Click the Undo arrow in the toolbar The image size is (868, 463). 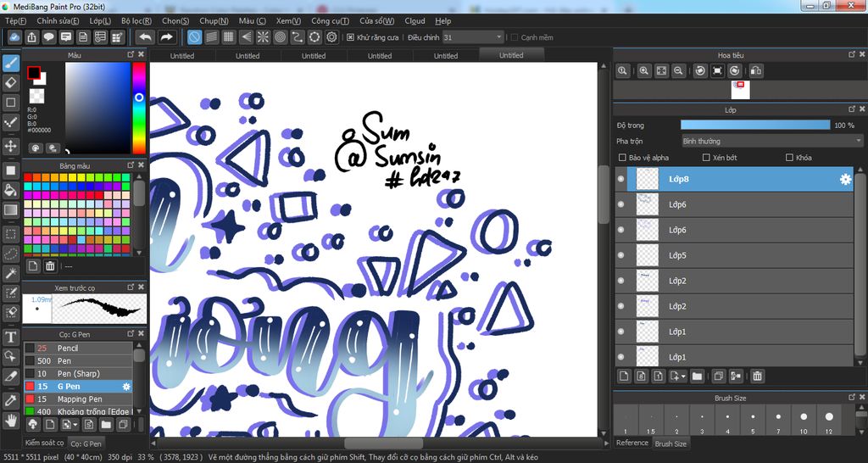click(x=146, y=37)
